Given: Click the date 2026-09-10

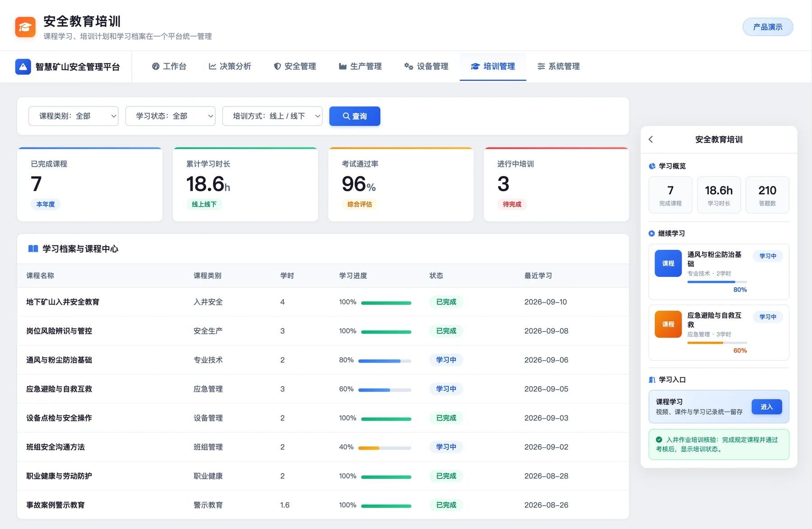Looking at the screenshot, I should (x=545, y=302).
